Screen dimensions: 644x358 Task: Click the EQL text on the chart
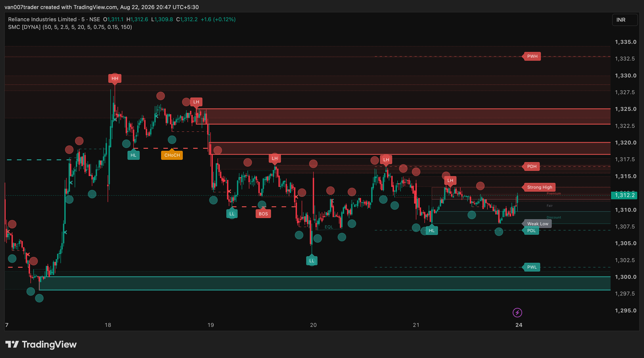point(329,227)
